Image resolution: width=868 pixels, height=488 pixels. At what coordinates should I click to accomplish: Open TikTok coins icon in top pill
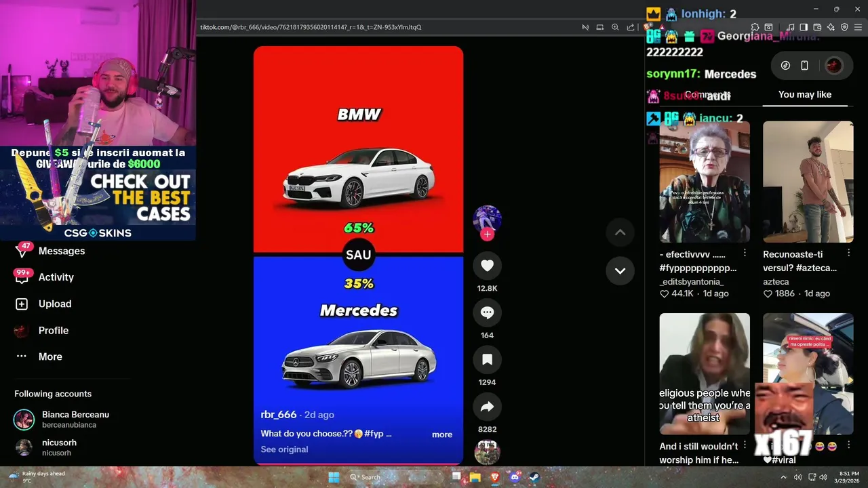tap(785, 66)
